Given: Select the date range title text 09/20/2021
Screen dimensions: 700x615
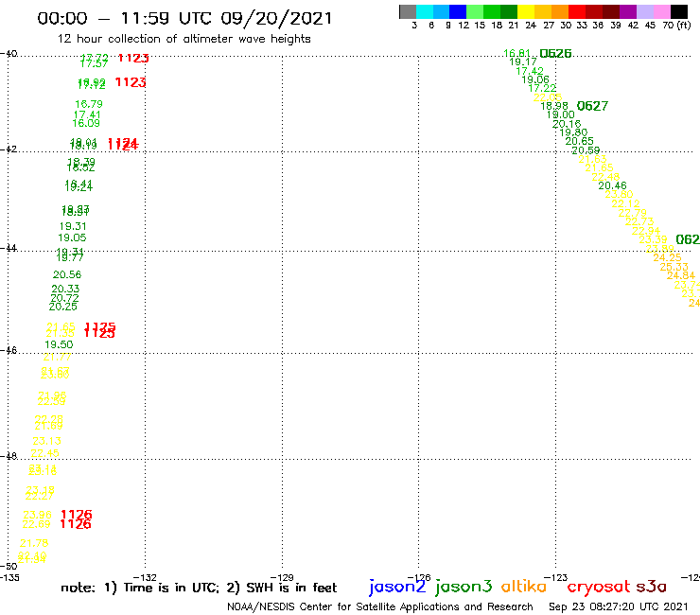Looking at the screenshot, I should click(x=276, y=18).
